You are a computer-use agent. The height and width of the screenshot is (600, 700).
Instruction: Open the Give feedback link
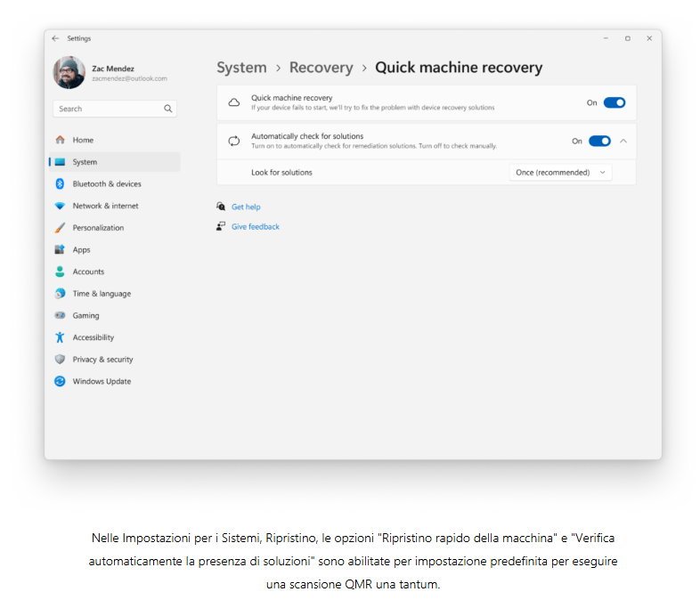(x=256, y=227)
